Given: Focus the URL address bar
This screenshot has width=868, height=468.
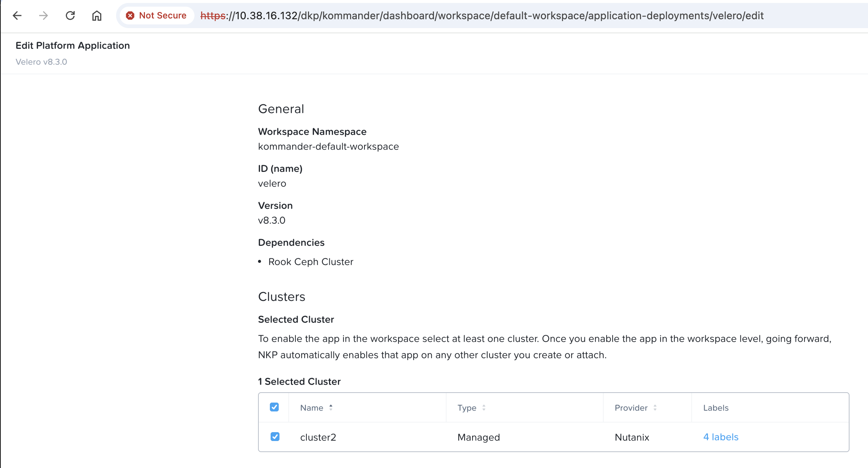Looking at the screenshot, I should coord(481,16).
